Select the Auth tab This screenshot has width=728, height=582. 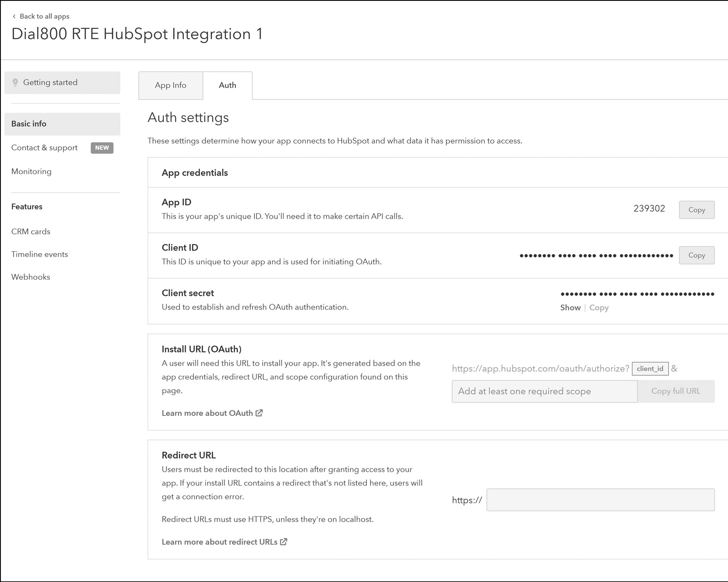pyautogui.click(x=227, y=85)
